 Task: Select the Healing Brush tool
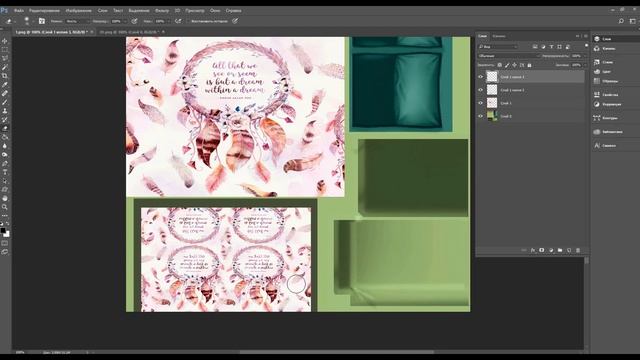[5, 93]
